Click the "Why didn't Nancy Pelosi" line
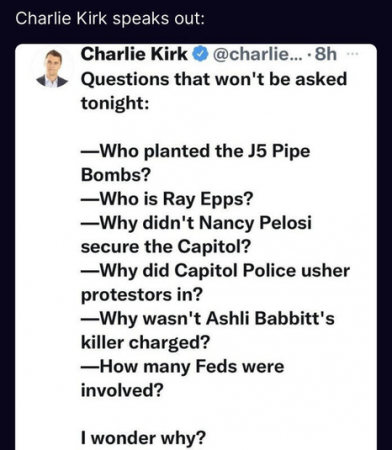This screenshot has width=392, height=450. (196, 223)
